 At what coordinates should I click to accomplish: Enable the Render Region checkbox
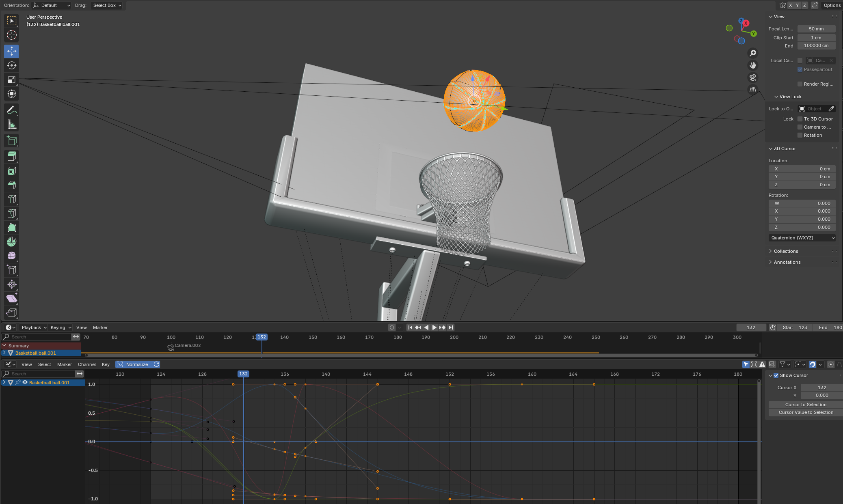point(800,84)
